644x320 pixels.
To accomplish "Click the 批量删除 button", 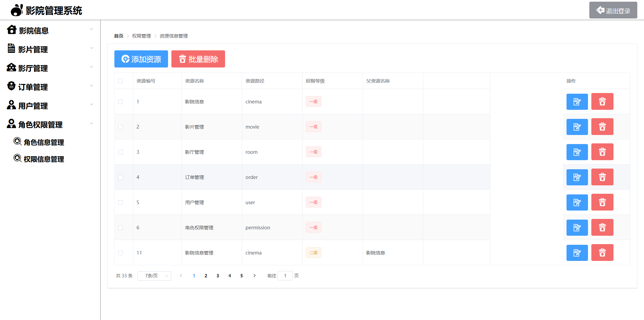I will pyautogui.click(x=198, y=59).
